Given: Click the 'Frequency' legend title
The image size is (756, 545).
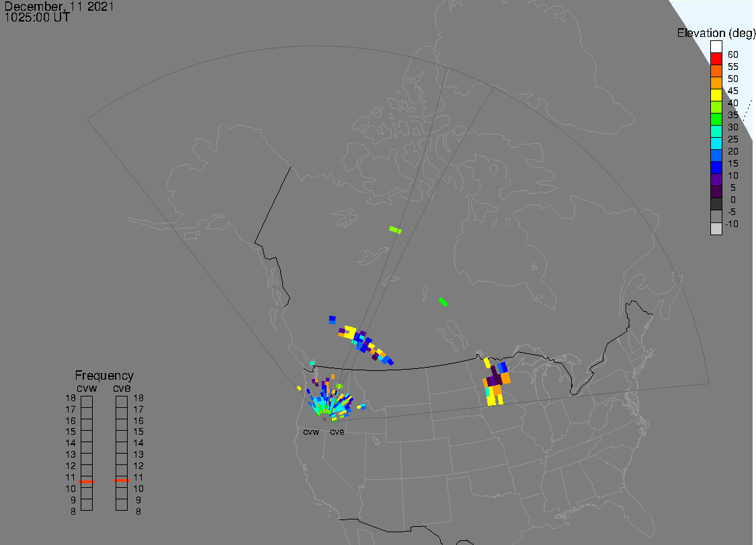Looking at the screenshot, I should tap(104, 375).
